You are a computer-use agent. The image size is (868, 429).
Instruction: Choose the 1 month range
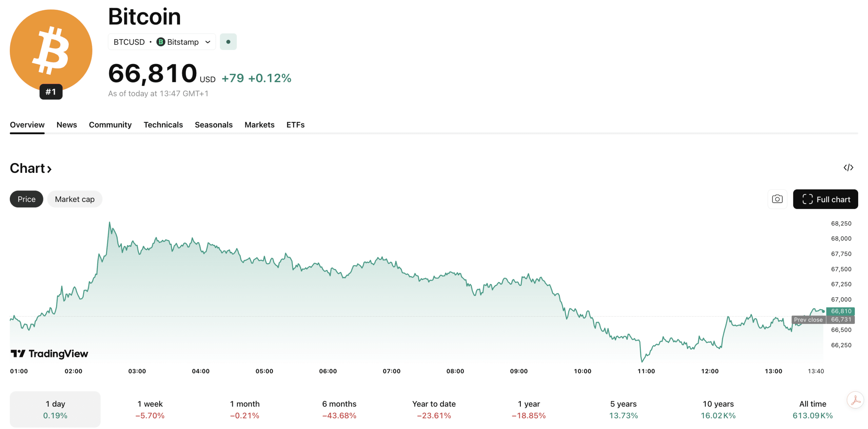[244, 409]
